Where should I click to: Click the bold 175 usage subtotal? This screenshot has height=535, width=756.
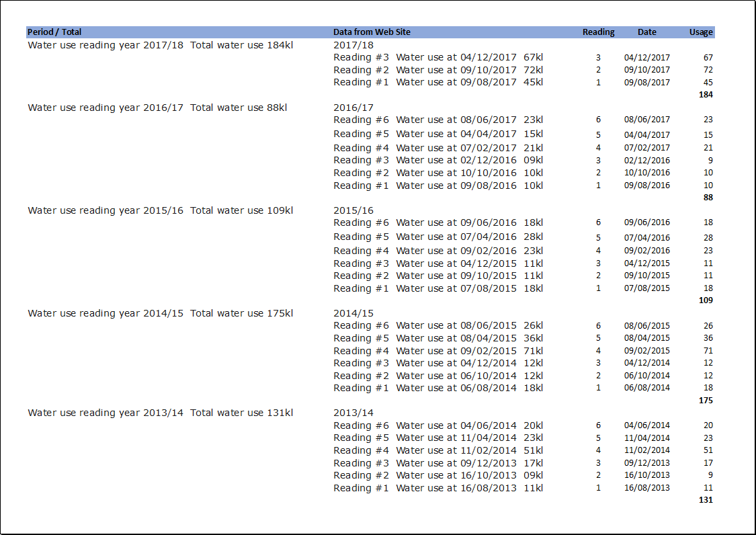[x=705, y=401]
